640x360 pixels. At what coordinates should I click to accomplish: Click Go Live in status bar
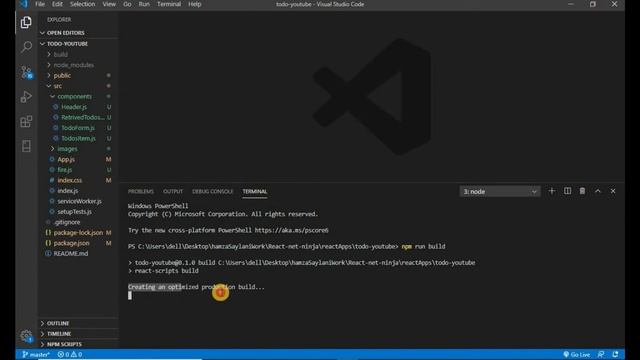(576, 354)
